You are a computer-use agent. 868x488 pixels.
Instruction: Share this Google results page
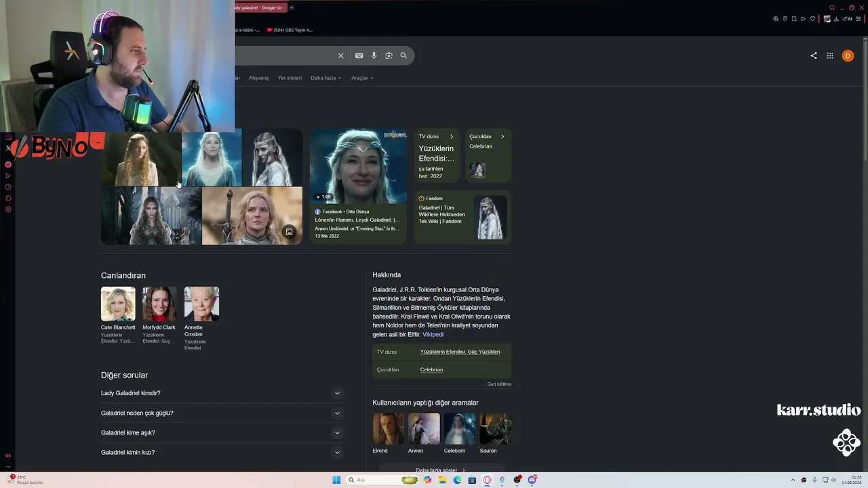pyautogui.click(x=814, y=56)
